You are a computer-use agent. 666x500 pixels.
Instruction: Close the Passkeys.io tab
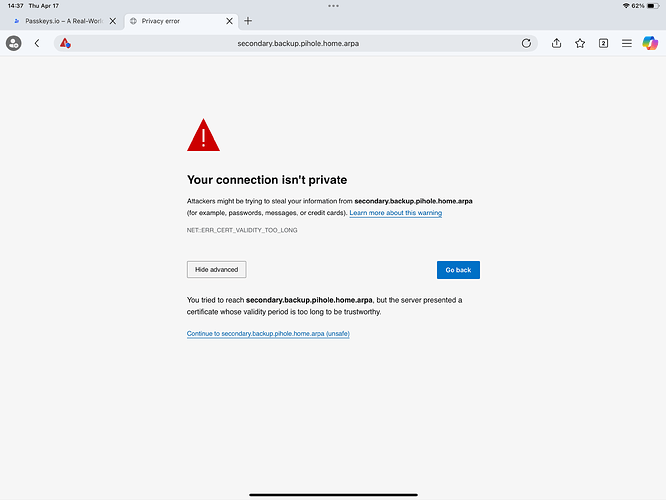113,21
